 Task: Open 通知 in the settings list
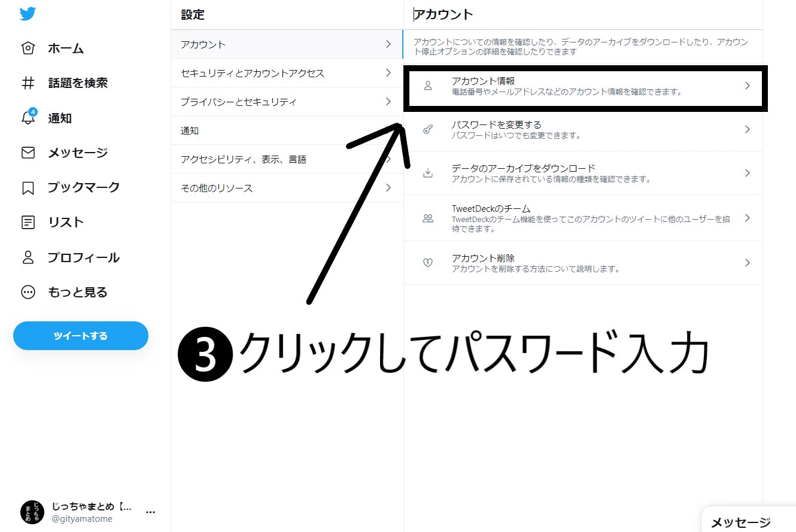point(287,130)
